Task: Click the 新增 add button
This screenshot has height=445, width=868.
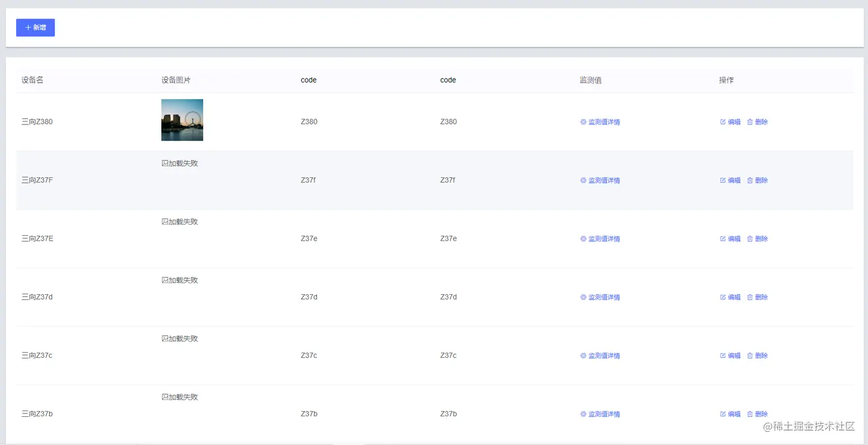Action: pos(36,28)
